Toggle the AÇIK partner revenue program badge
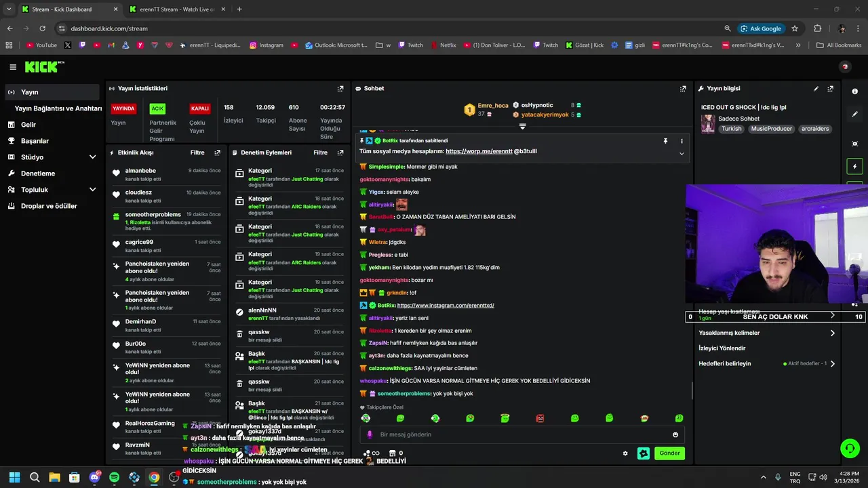 pyautogui.click(x=157, y=108)
